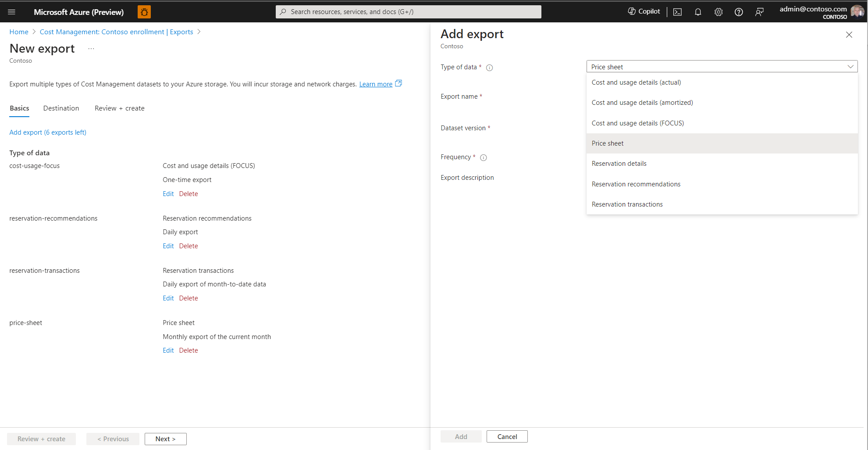Click the info icon beside Type of data
Image resolution: width=868 pixels, height=450 pixels.
tap(490, 68)
